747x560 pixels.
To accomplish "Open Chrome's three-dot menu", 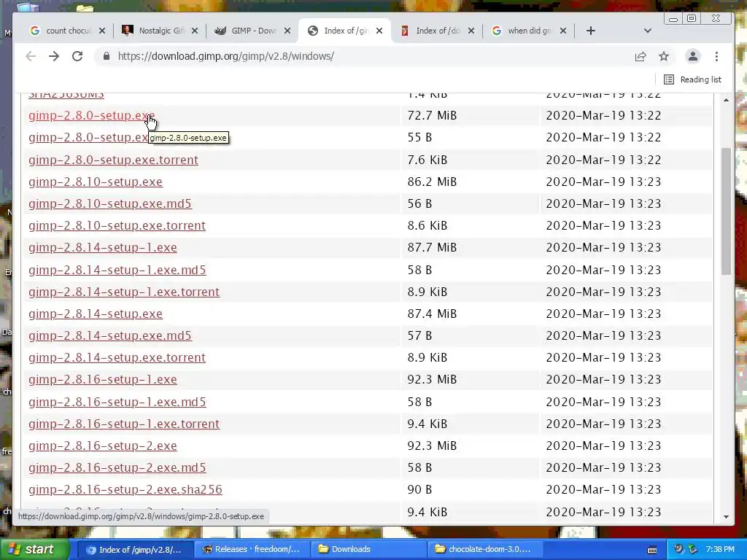I will click(x=716, y=57).
